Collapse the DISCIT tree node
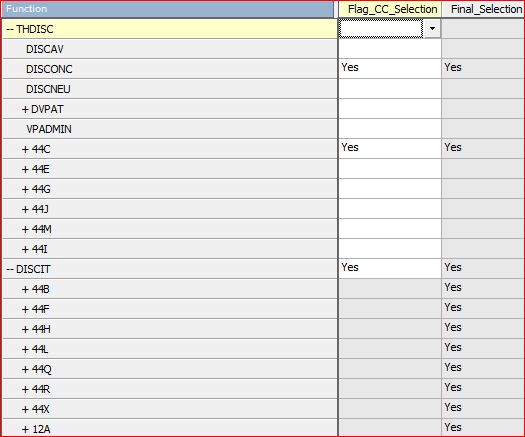Screen dimensions: 525x437 pyautogui.click(x=10, y=269)
